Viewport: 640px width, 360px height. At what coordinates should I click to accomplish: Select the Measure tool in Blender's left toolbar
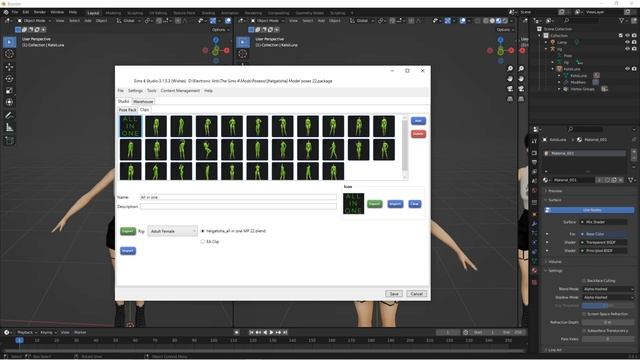click(x=9, y=128)
